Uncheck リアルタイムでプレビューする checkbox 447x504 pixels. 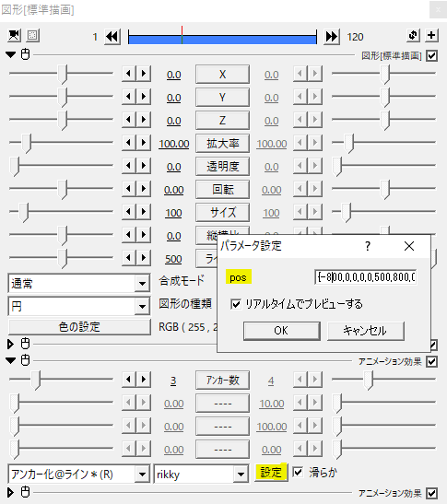click(x=236, y=304)
